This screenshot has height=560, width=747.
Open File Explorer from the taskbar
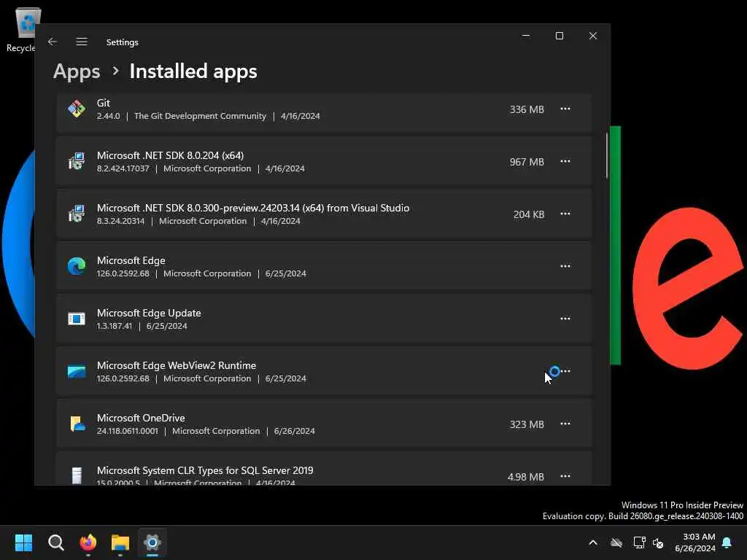[x=120, y=542]
